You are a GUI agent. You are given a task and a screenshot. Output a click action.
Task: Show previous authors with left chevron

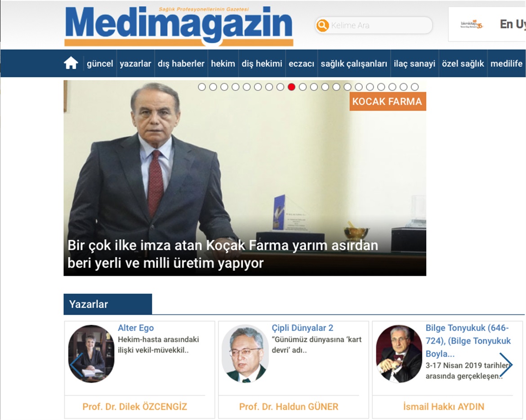(x=76, y=365)
